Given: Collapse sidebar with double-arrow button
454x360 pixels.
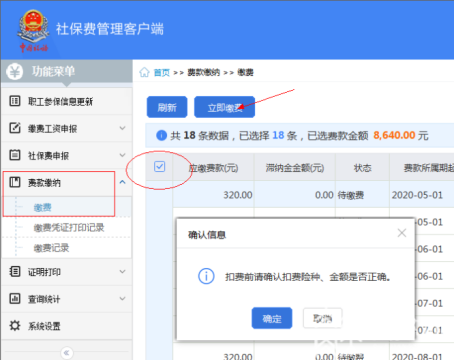Looking at the screenshot, I should 67,353.
